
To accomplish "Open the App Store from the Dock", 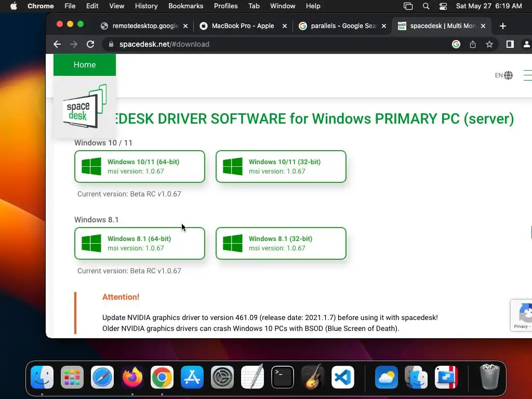I will click(192, 377).
